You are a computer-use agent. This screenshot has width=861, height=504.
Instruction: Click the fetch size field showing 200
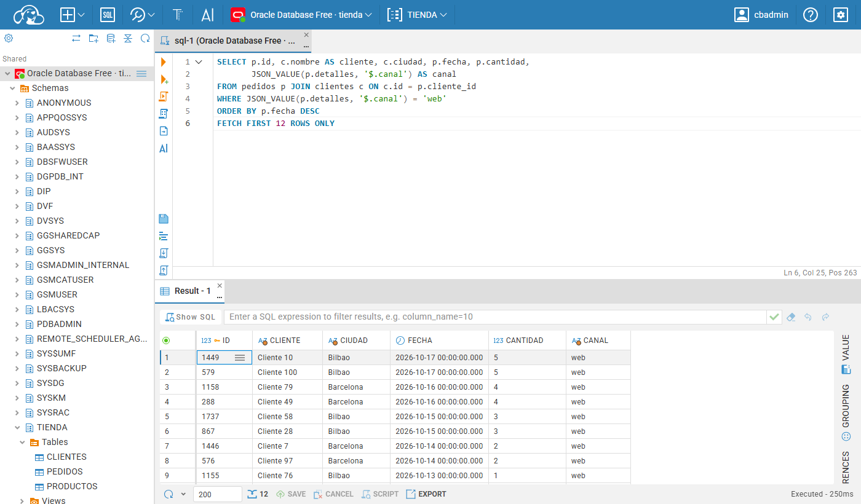click(218, 494)
